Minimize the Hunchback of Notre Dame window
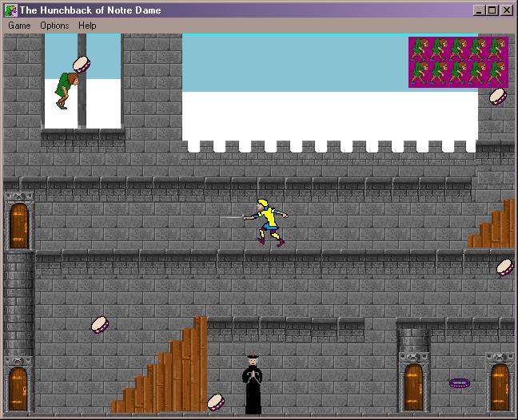518x420 pixels. [478, 10]
